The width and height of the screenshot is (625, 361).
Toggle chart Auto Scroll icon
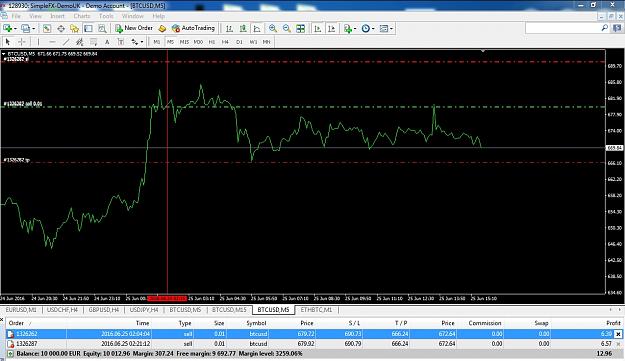click(318, 28)
